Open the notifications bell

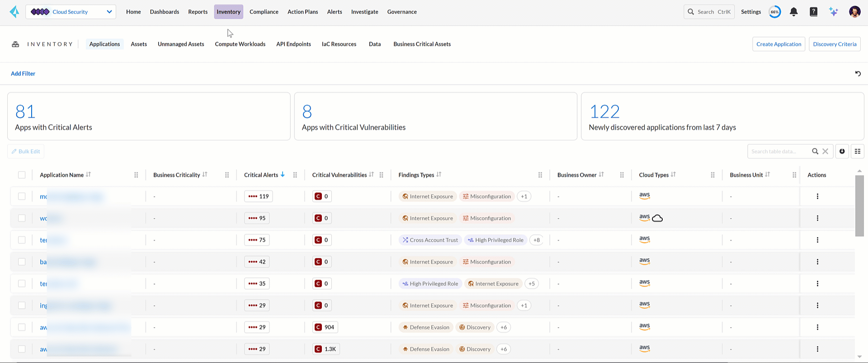coord(793,12)
